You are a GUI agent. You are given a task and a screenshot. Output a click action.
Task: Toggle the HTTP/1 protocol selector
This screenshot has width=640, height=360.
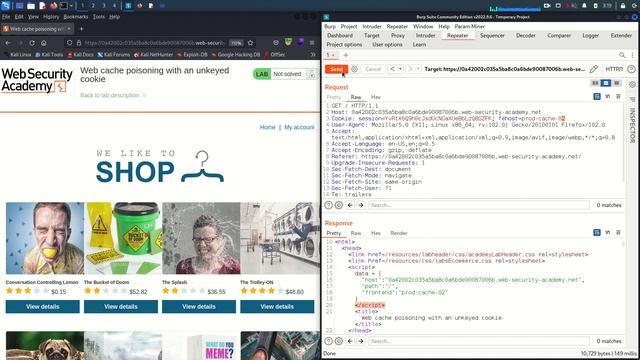pyautogui.click(x=614, y=69)
